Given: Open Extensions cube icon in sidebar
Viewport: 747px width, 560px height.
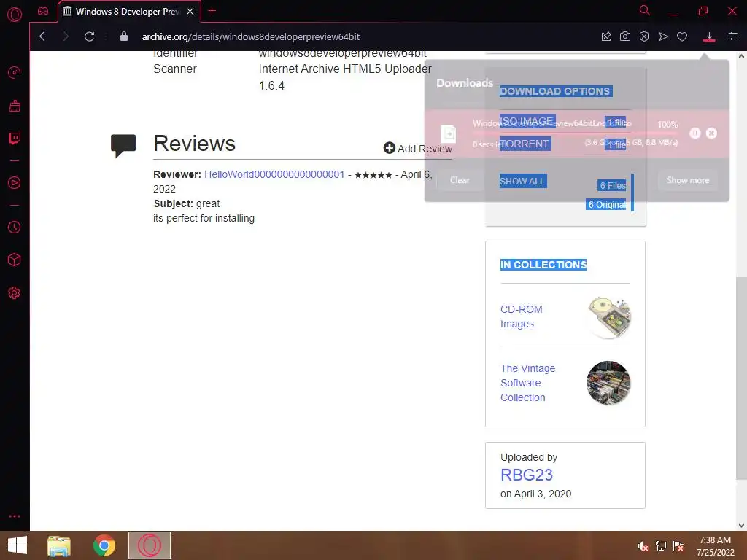Looking at the screenshot, I should click(15, 260).
